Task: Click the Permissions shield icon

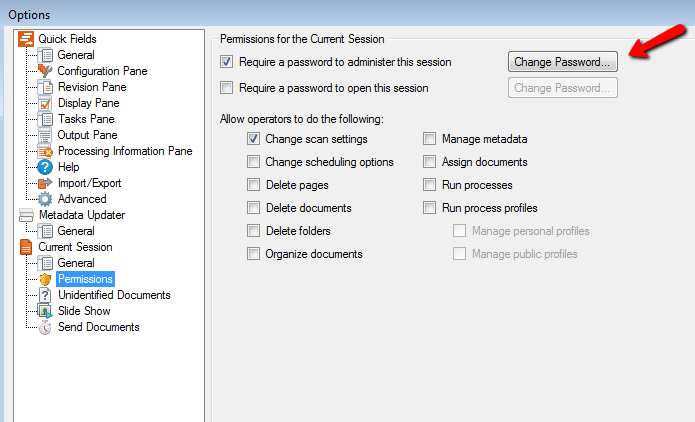Action: [x=45, y=279]
